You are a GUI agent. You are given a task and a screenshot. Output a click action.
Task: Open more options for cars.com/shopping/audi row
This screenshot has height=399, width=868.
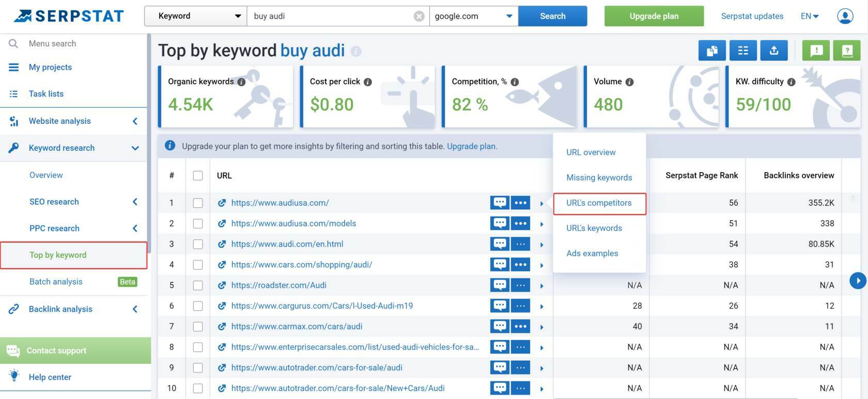tap(520, 265)
